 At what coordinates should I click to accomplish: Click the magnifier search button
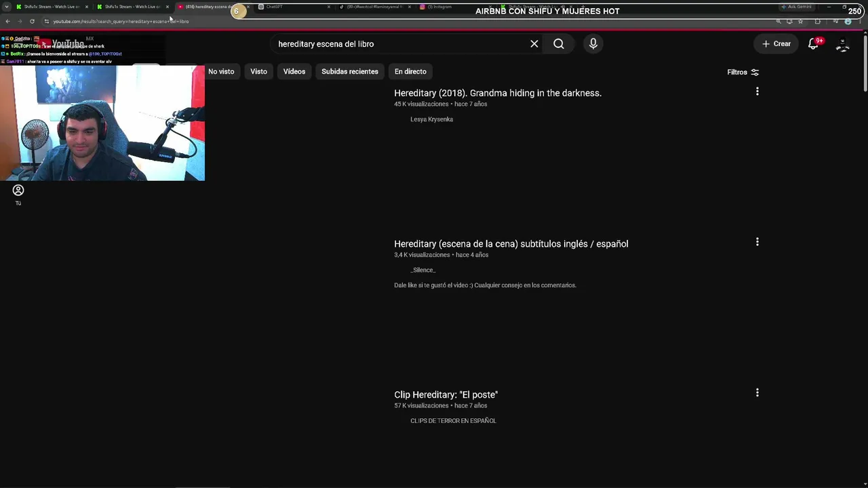pos(559,44)
